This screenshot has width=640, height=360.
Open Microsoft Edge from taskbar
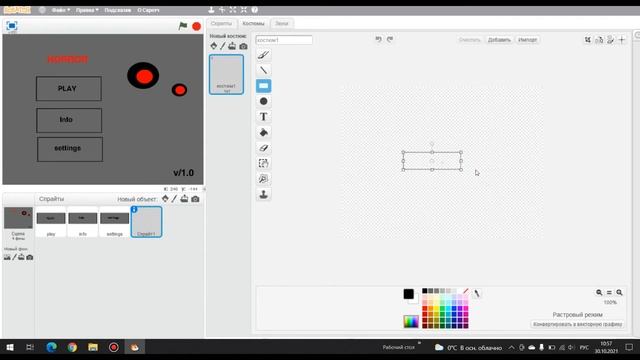(51, 347)
